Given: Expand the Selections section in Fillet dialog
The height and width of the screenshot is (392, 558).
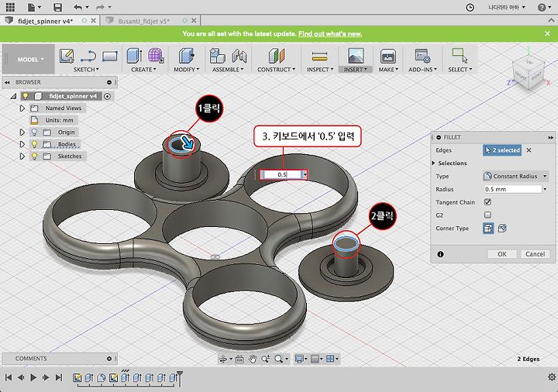Looking at the screenshot, I should [433, 163].
